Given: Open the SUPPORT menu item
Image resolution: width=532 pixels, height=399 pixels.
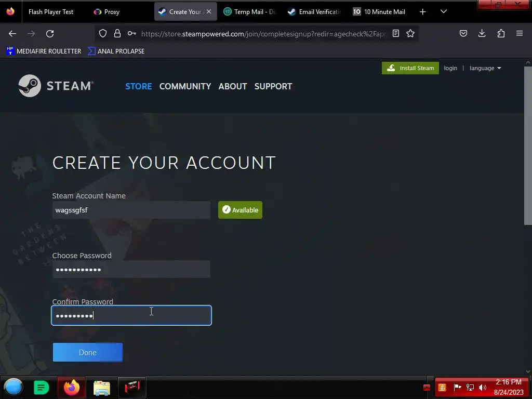Looking at the screenshot, I should click(273, 86).
